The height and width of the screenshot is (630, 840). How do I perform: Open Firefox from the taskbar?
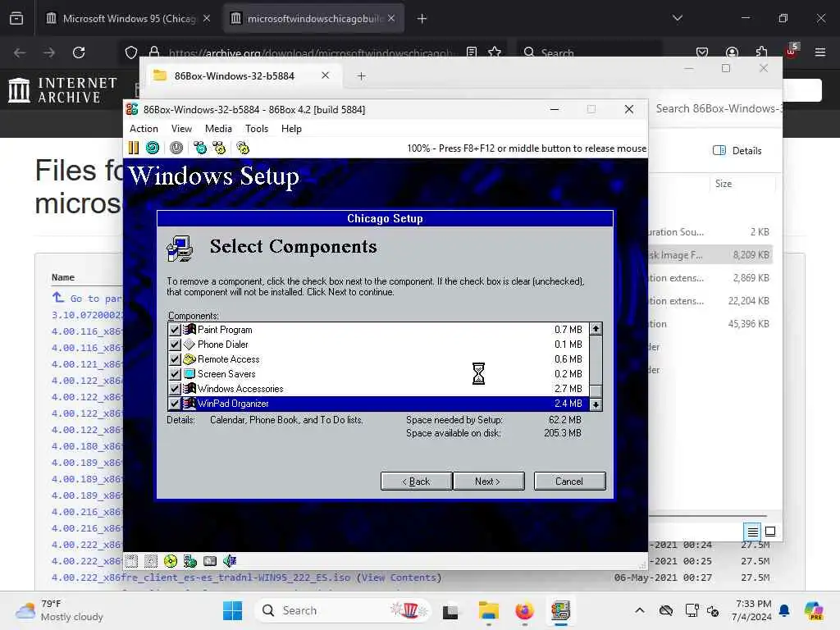(524, 610)
